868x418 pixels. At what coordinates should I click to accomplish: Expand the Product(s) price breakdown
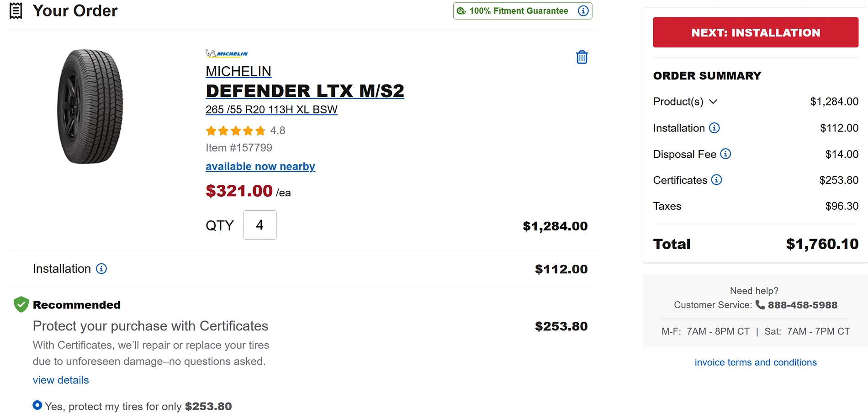tap(714, 101)
